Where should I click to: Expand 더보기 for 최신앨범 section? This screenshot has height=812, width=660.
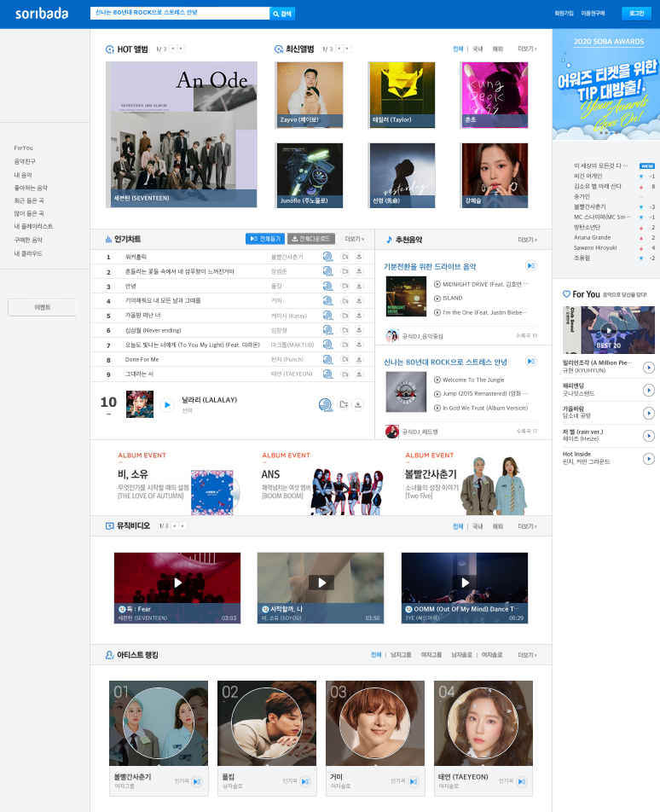click(x=527, y=49)
